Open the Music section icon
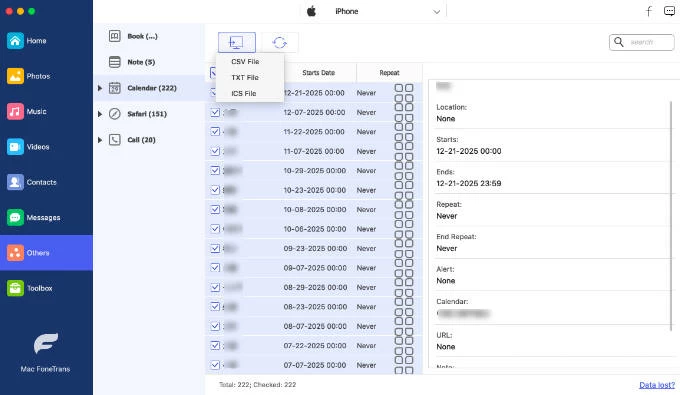Image resolution: width=680 pixels, height=395 pixels. tap(15, 111)
